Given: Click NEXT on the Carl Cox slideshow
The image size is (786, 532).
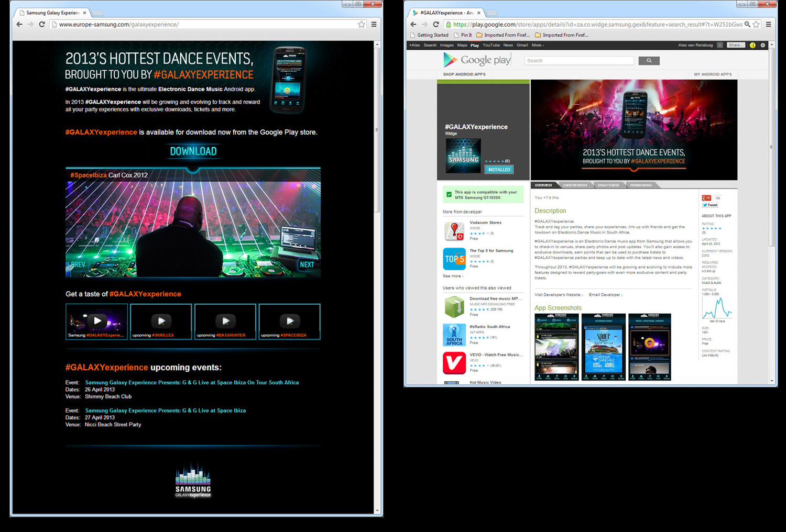Looking at the screenshot, I should click(307, 264).
